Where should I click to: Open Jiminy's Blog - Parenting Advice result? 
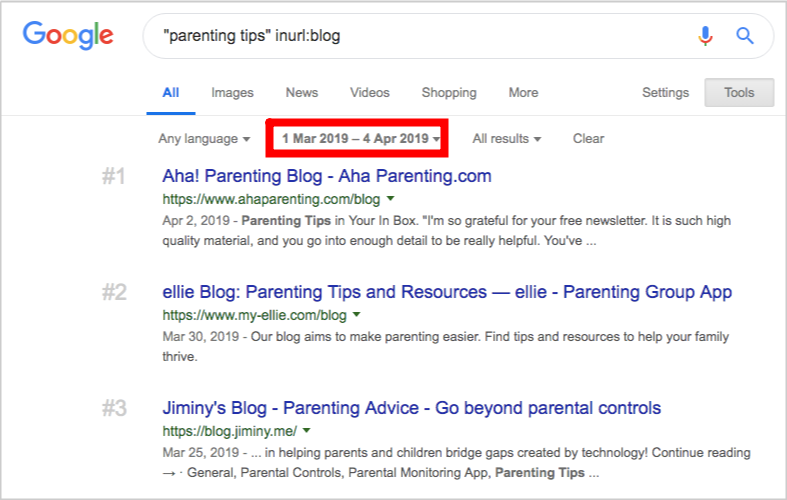point(412,408)
